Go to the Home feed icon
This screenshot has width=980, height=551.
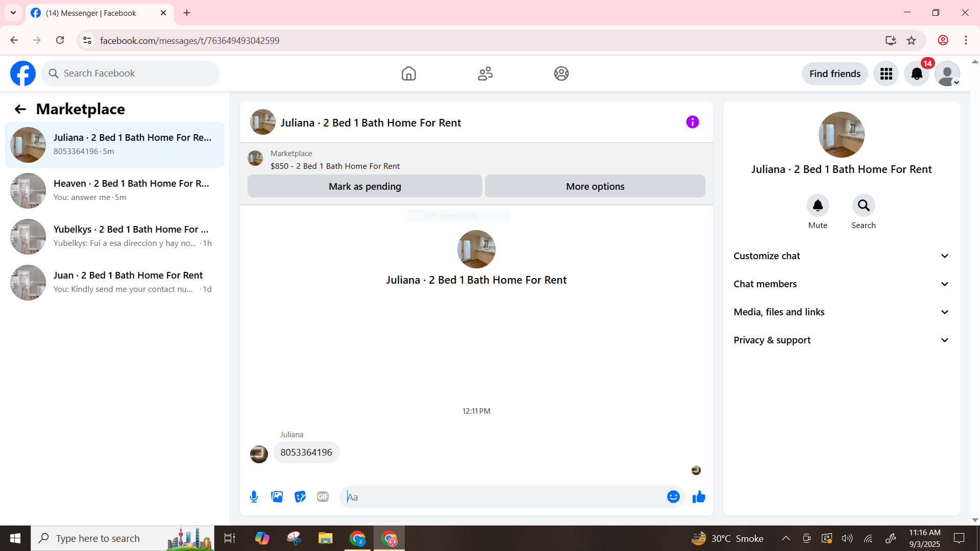pyautogui.click(x=409, y=73)
